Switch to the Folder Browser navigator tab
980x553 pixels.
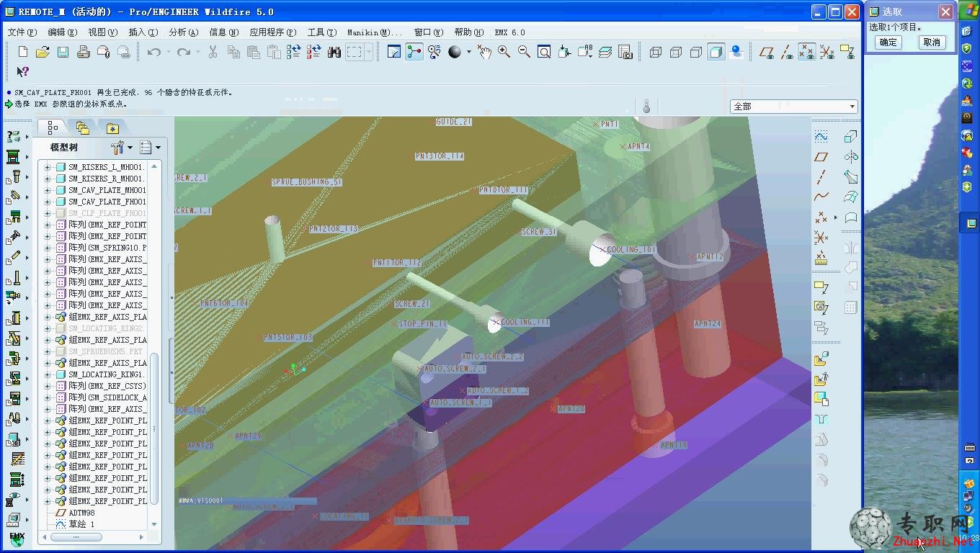83,128
